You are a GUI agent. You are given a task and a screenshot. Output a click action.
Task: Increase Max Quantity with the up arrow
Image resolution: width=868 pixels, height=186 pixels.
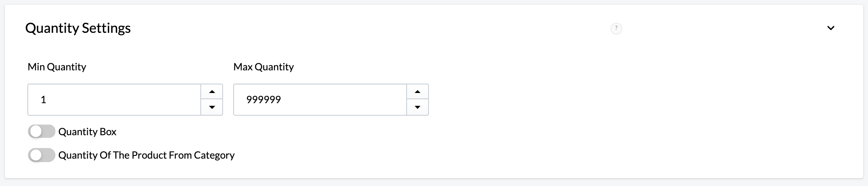(x=418, y=92)
